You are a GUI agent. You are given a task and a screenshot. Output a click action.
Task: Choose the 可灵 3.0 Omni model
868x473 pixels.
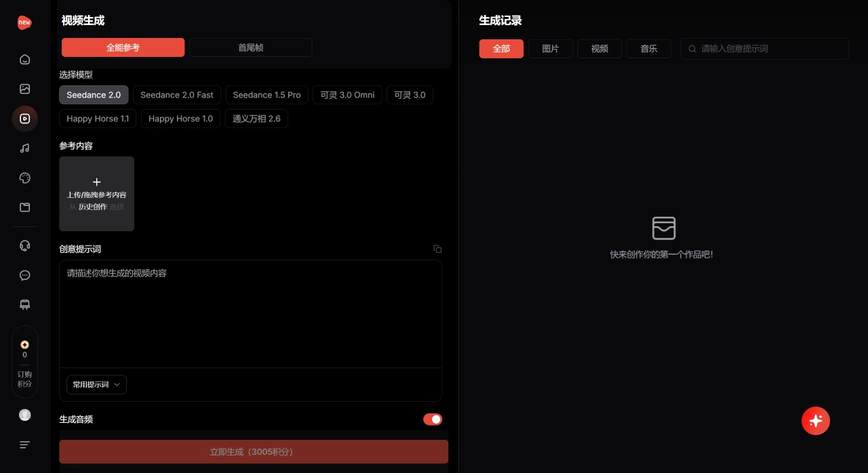click(x=348, y=95)
